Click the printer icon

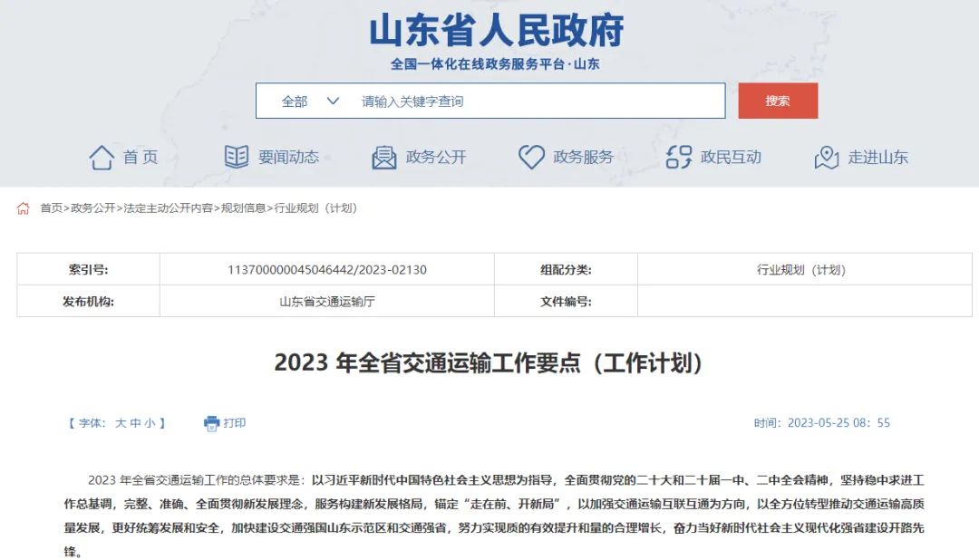(212, 423)
